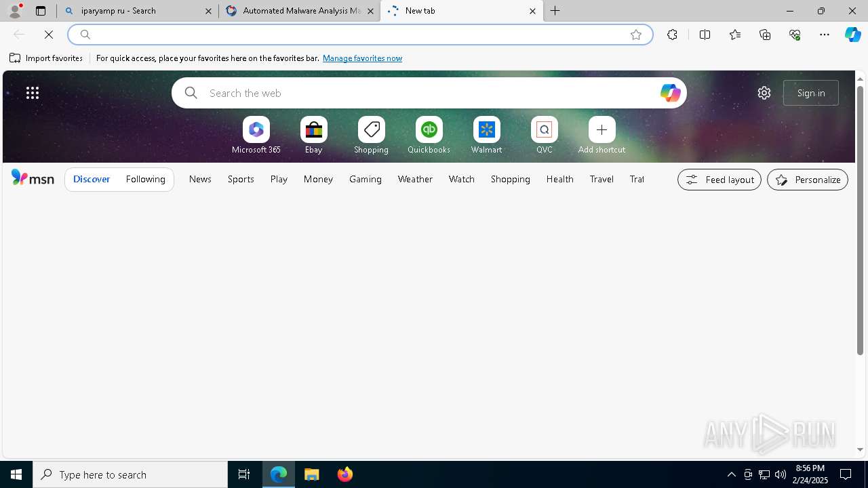Open the Quickbooks shortcut
868x488 pixels.
click(x=429, y=135)
